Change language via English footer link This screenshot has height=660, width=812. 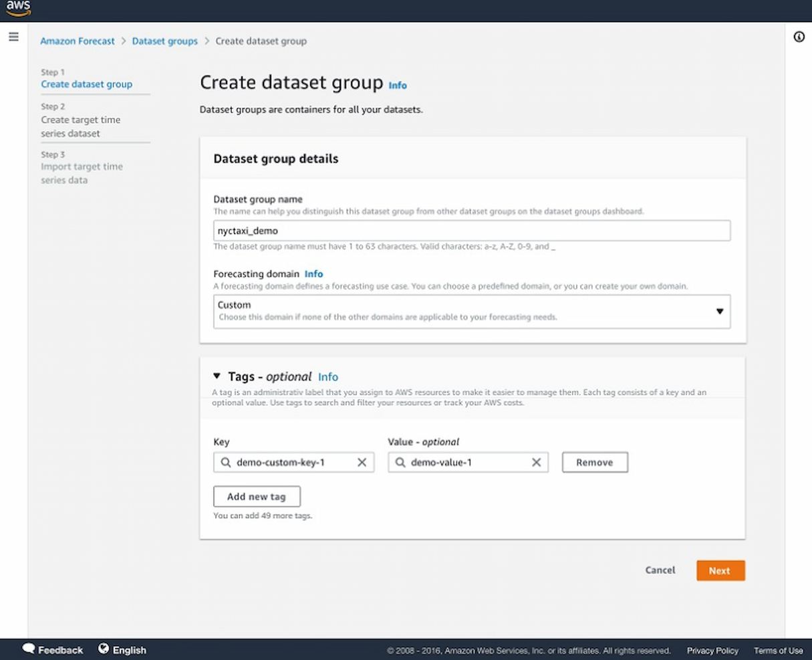(130, 650)
